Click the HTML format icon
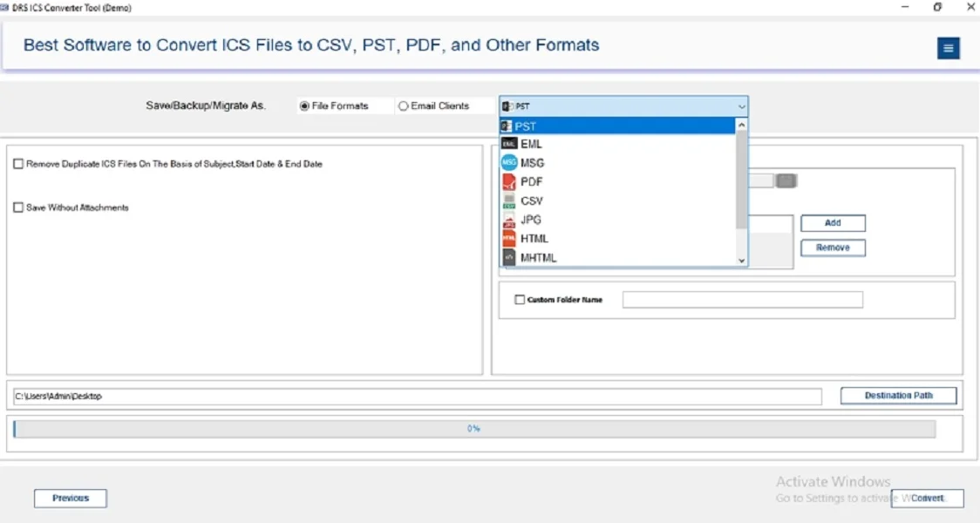 tap(509, 238)
